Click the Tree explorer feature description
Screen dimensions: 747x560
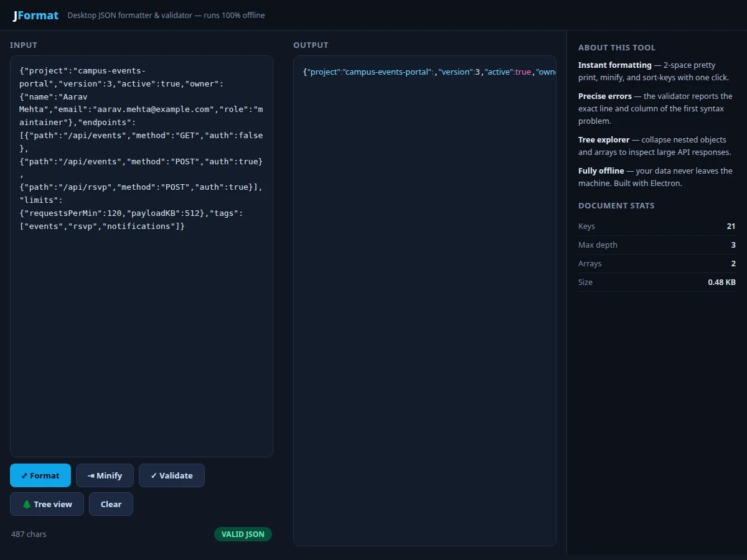point(655,146)
